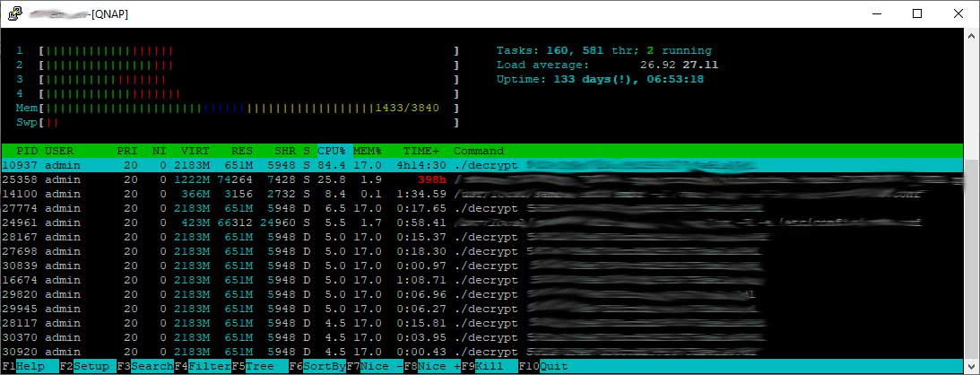Select the highlighted process PID 10937
This screenshot has width=980, height=375.
click(269, 165)
